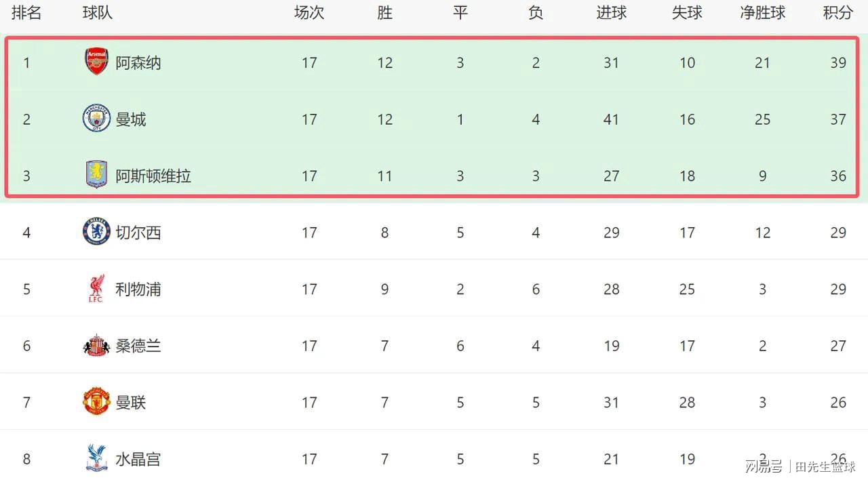Select the Manchester City badge icon
This screenshot has width=868, height=480.
coord(96,119)
